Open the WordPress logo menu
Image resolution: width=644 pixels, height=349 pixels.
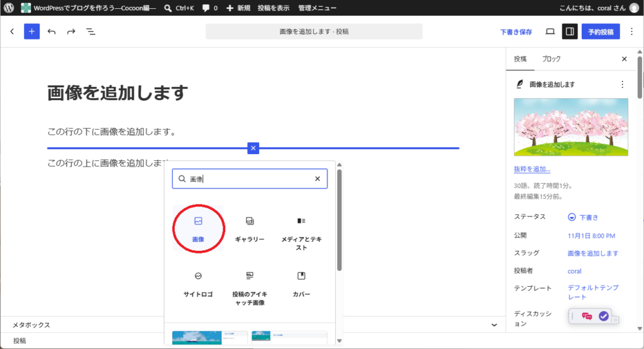point(9,8)
